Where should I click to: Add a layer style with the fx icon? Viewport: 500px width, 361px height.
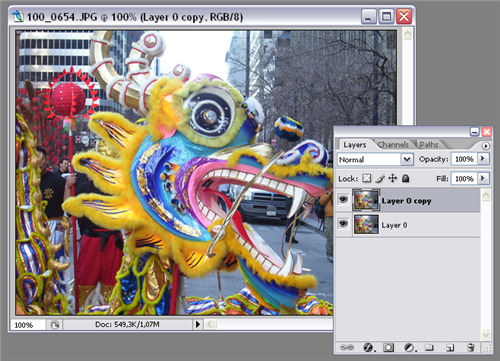369,347
